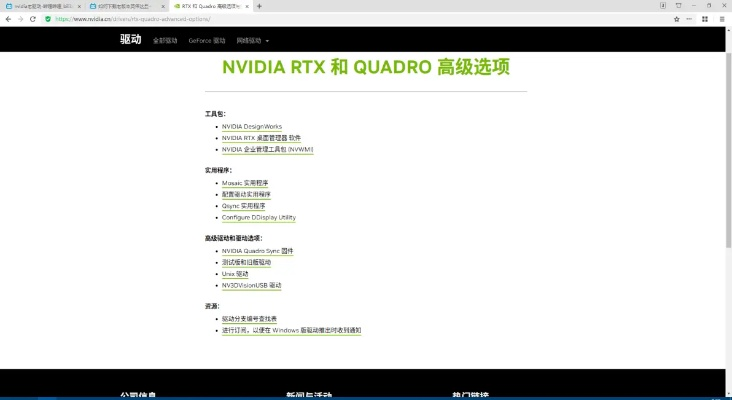Open the GeForce 驱动 nav item
This screenshot has height=400, width=732.
pos(207,41)
